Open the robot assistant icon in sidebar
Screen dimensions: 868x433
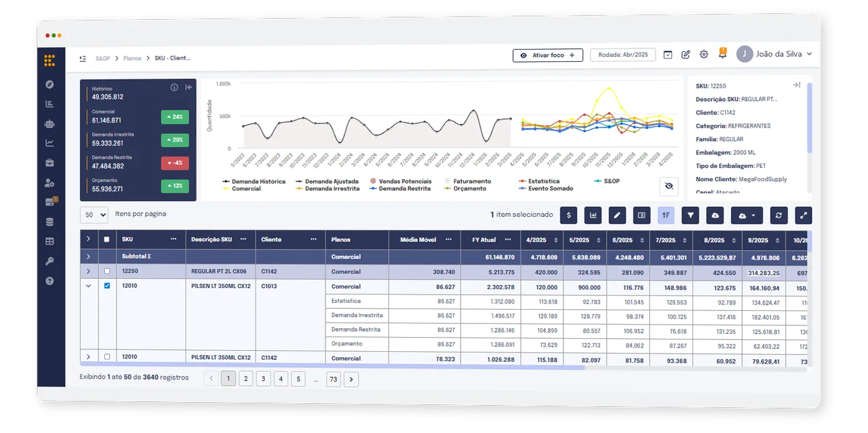50,123
